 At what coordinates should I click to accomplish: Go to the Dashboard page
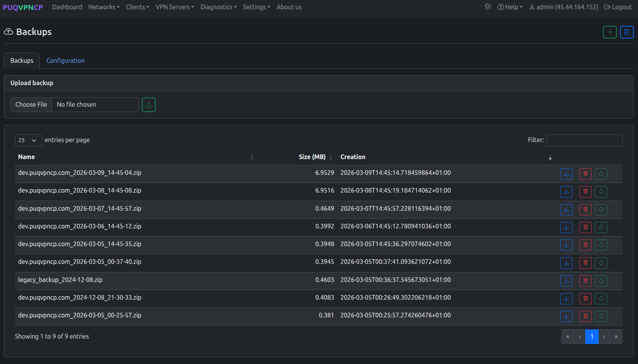click(67, 7)
